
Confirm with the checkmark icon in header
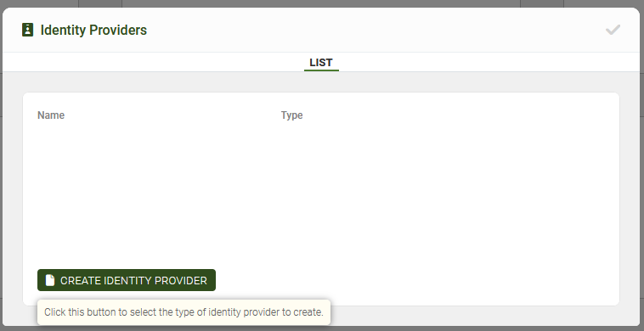click(613, 30)
